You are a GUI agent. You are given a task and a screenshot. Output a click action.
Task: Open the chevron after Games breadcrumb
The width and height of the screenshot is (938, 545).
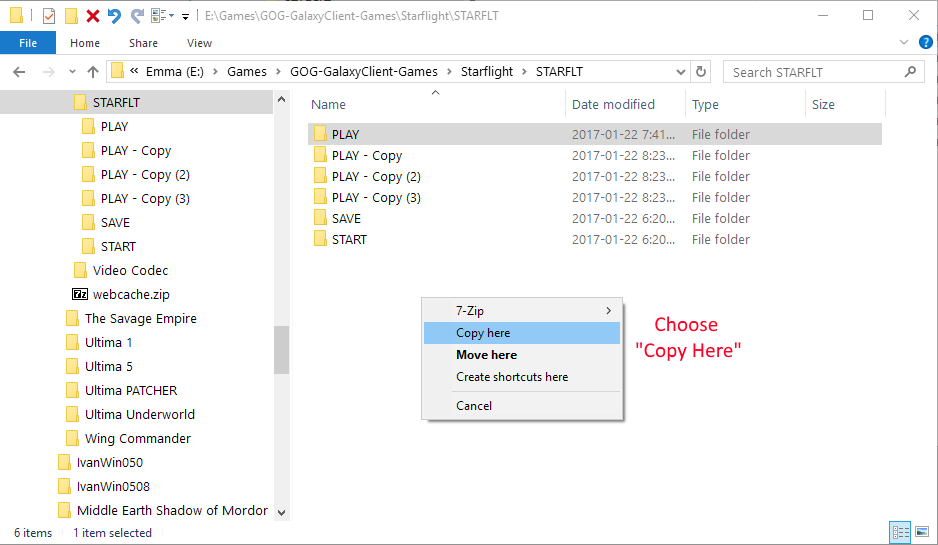(279, 72)
